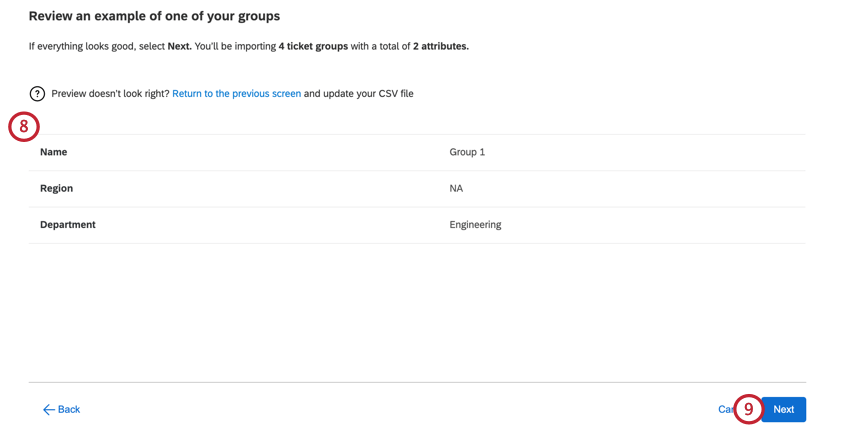Click the Engineering department value
850x425 pixels.
coord(475,225)
